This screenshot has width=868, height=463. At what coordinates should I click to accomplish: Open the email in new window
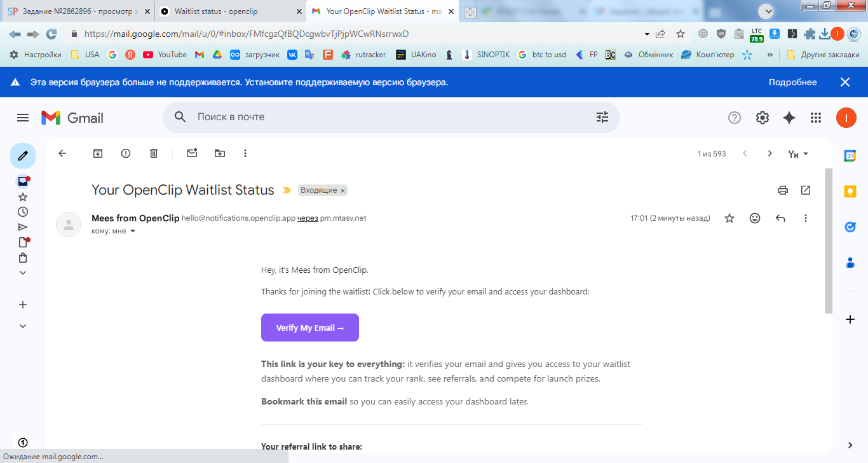806,190
